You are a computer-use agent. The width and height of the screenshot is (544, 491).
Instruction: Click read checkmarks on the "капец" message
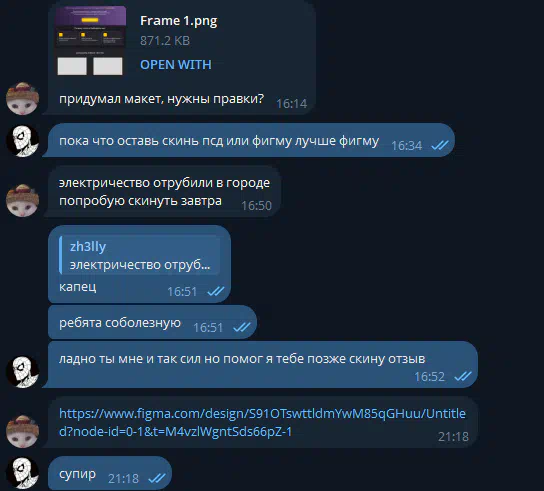click(x=215, y=291)
